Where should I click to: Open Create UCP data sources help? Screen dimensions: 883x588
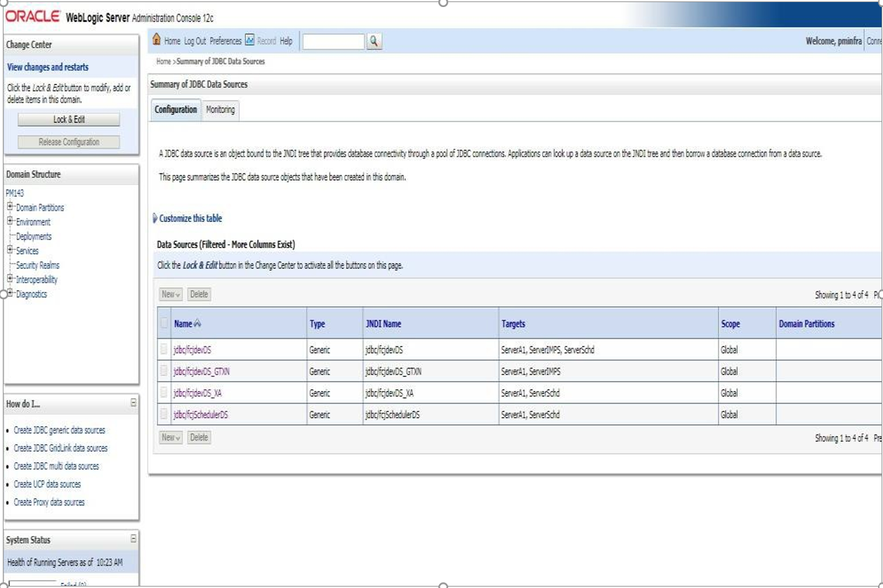48,484
